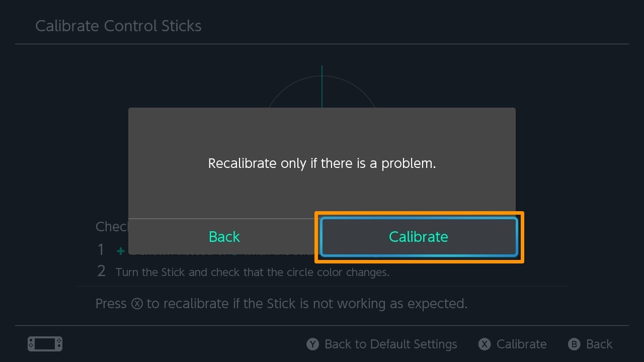Click the B button icon in footer
Image resolution: width=644 pixels, height=362 pixels.
point(574,344)
